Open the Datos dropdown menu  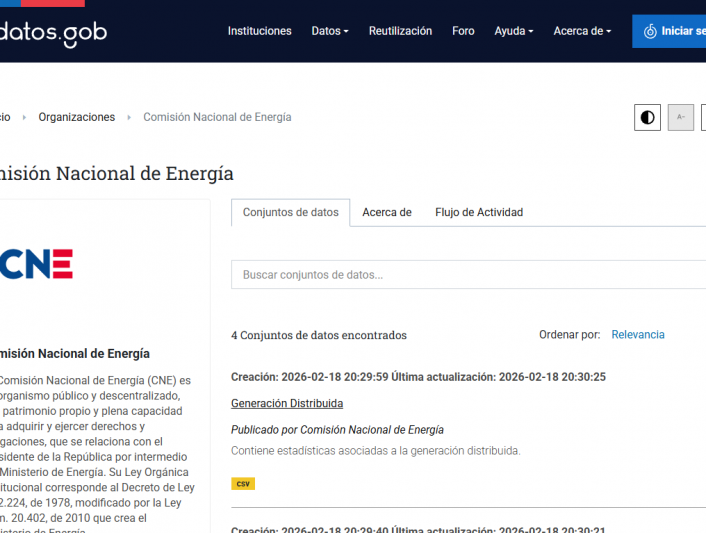pos(330,31)
